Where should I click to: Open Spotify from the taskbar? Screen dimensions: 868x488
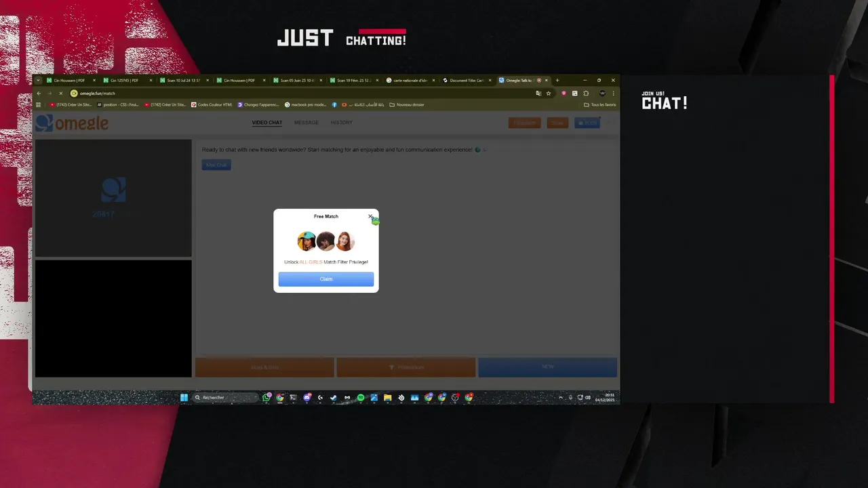tap(361, 397)
